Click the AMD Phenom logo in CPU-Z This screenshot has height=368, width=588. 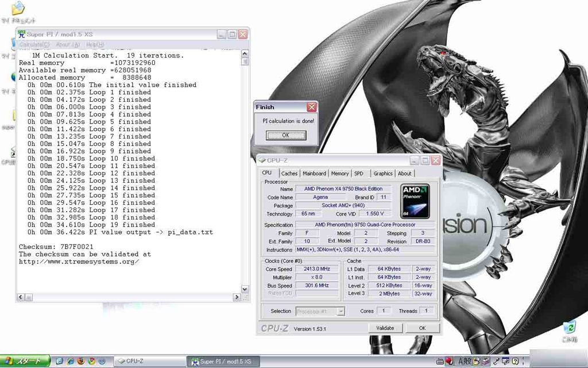point(415,201)
